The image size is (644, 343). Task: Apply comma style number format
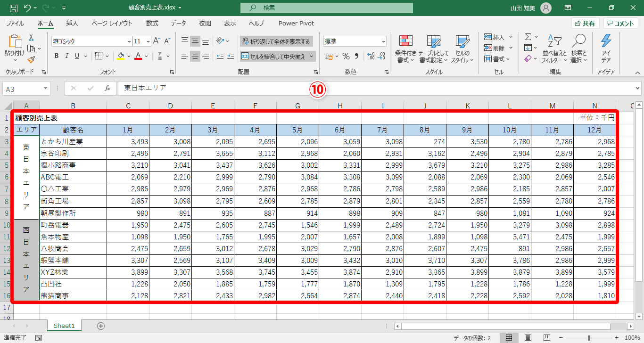point(357,57)
